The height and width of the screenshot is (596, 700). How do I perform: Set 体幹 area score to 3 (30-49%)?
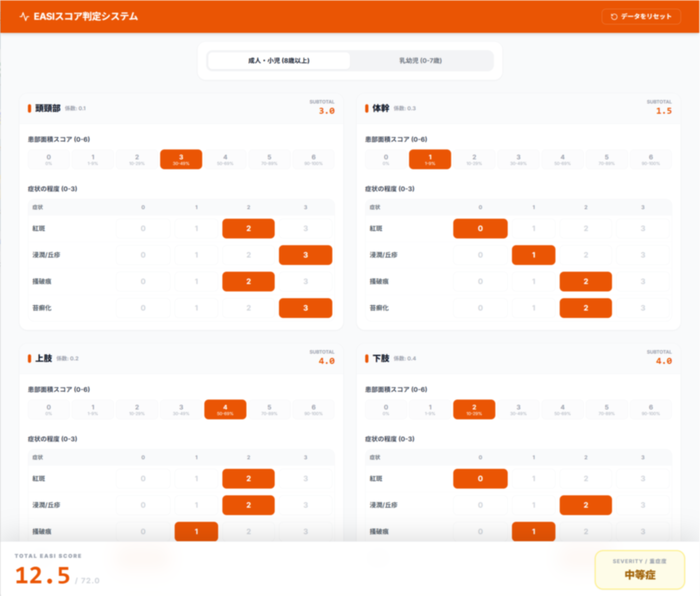[518, 159]
